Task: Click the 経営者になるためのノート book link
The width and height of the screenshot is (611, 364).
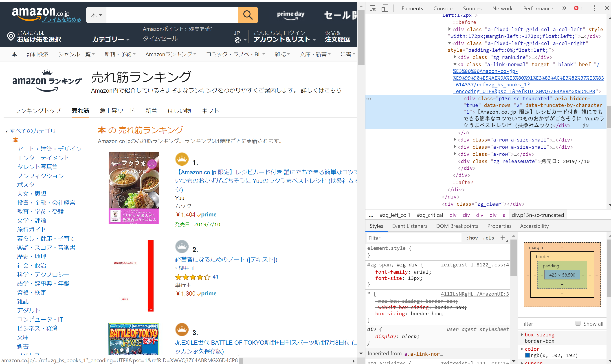Action: (x=226, y=259)
